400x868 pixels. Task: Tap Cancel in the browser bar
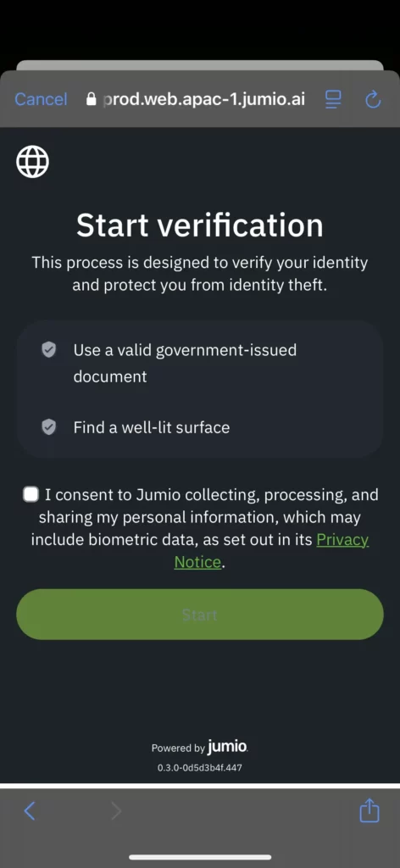[x=41, y=99]
